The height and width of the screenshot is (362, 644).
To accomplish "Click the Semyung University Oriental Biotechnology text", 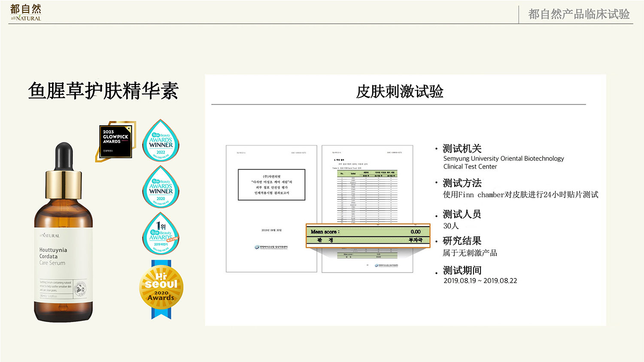I will pyautogui.click(x=503, y=159).
